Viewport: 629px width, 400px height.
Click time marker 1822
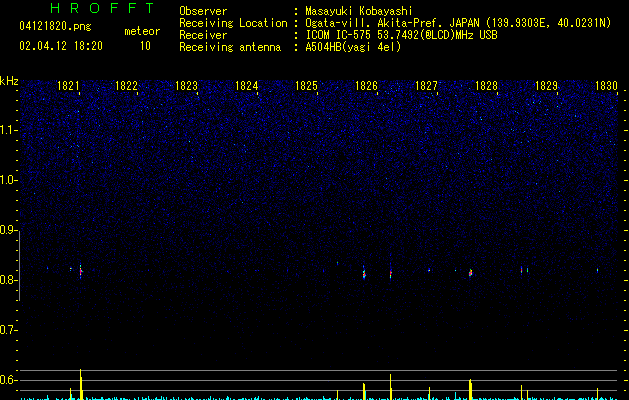(126, 86)
